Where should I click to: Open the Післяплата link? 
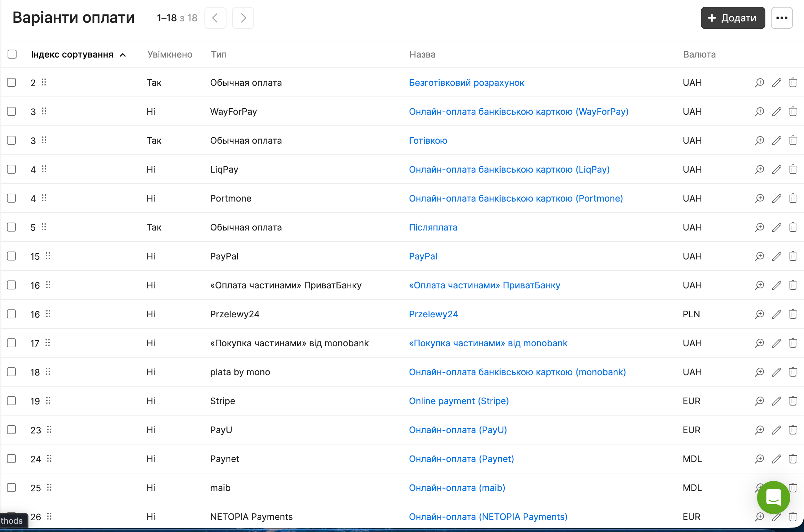pos(433,227)
